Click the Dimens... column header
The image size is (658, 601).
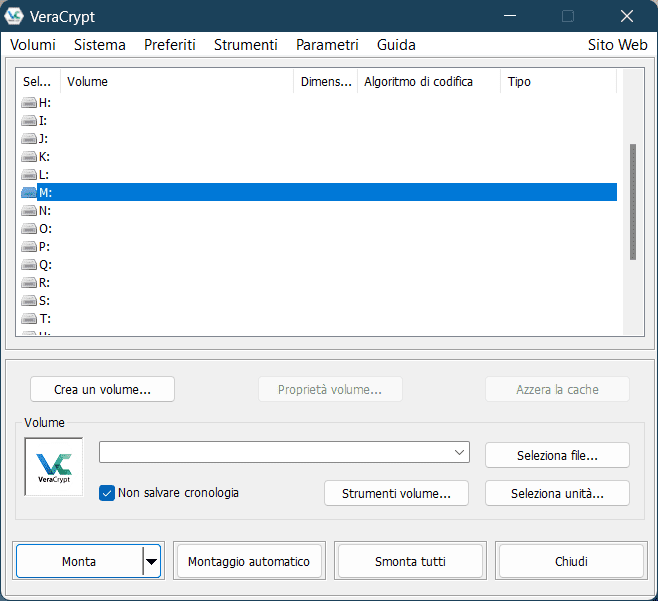(x=326, y=81)
